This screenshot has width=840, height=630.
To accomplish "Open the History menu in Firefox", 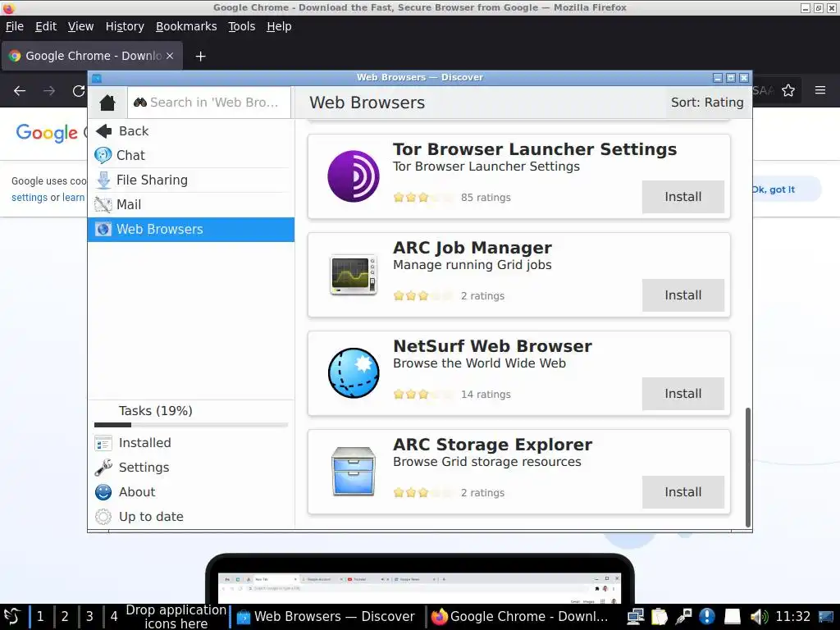I will (125, 26).
